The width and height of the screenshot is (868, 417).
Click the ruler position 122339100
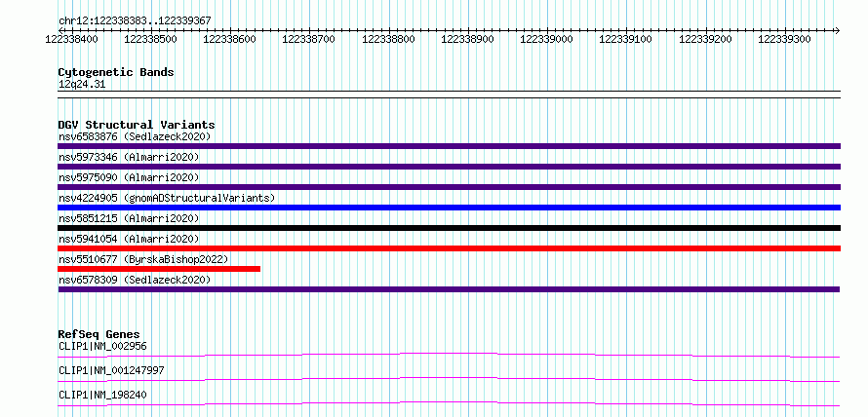click(626, 39)
